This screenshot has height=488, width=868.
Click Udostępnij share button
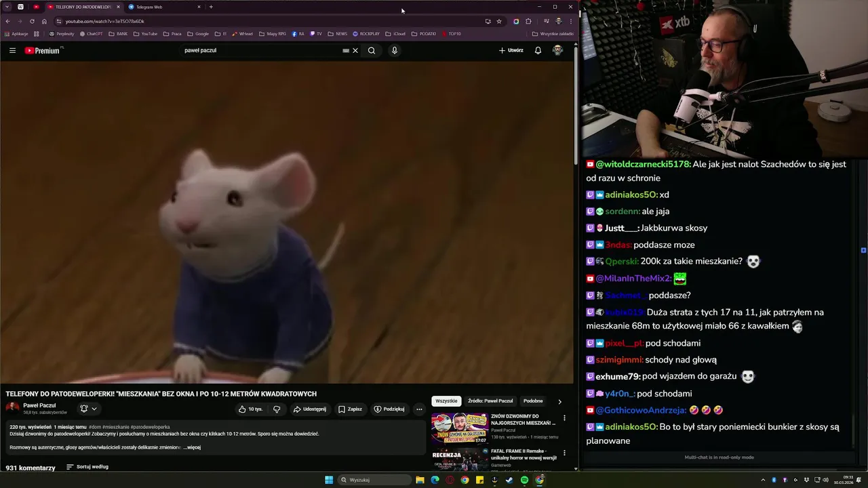tap(309, 409)
